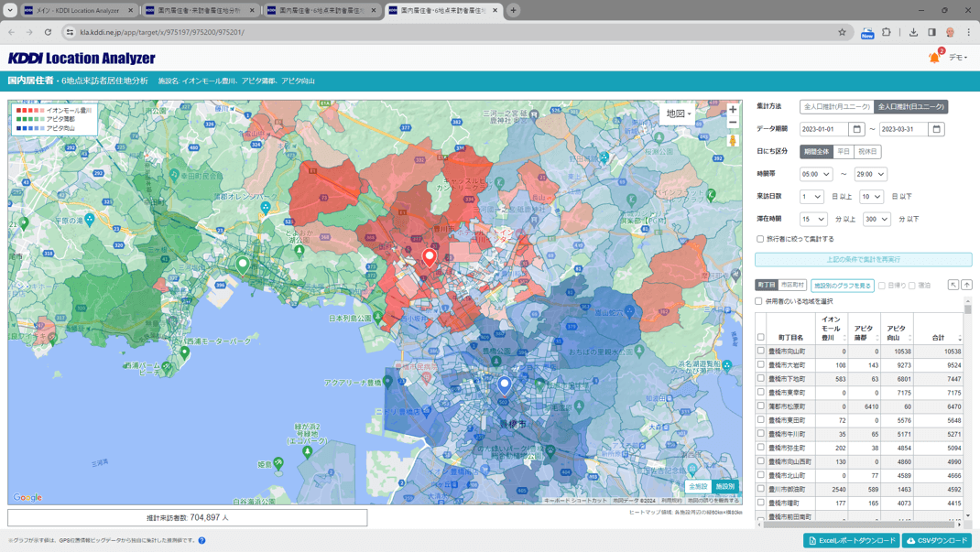Select the Street View pegman icon
The width and height of the screenshot is (980, 552).
pyautogui.click(x=733, y=140)
